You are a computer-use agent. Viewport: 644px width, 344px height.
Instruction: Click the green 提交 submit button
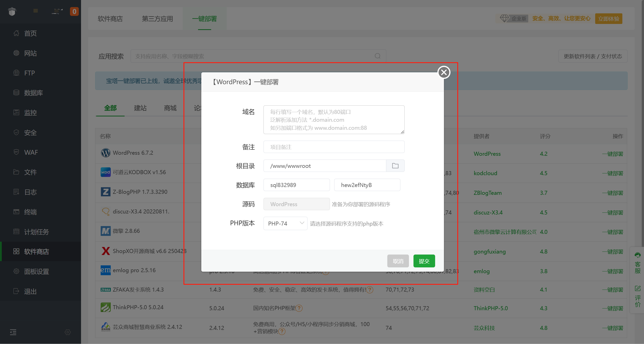tap(424, 261)
